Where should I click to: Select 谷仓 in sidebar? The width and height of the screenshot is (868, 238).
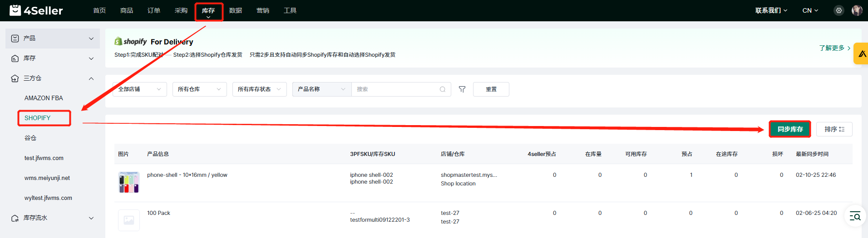point(30,138)
